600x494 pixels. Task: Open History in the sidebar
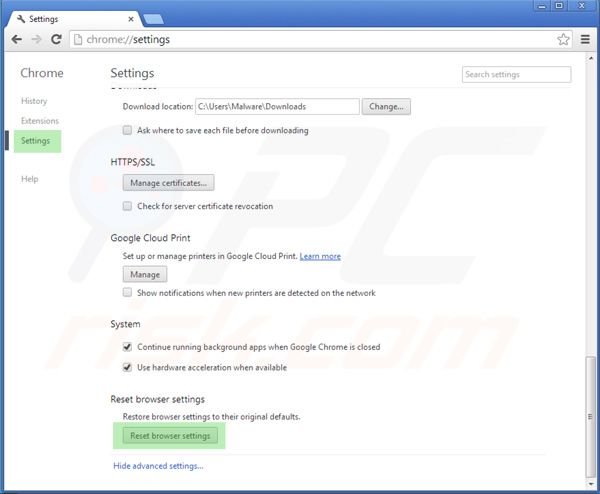[x=34, y=101]
